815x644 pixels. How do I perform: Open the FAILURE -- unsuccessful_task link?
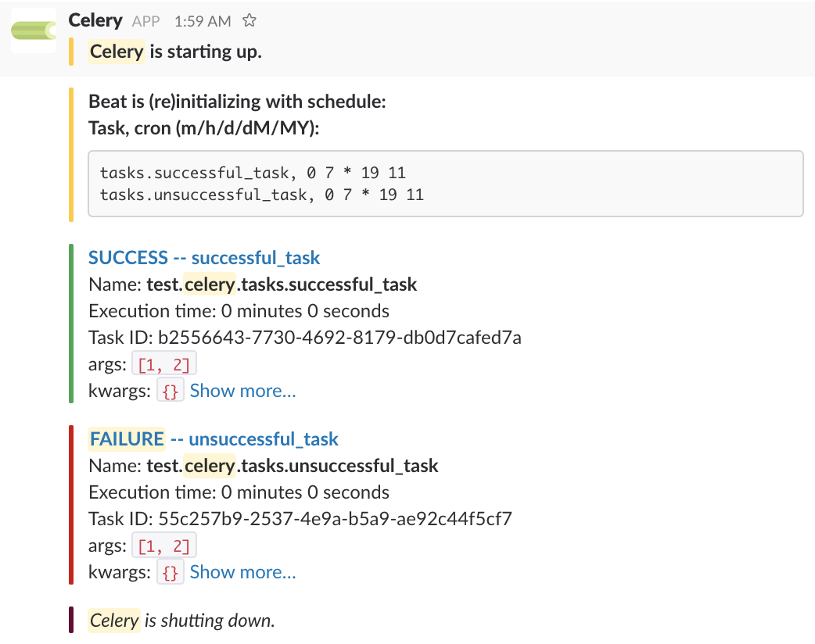pyautogui.click(x=214, y=439)
